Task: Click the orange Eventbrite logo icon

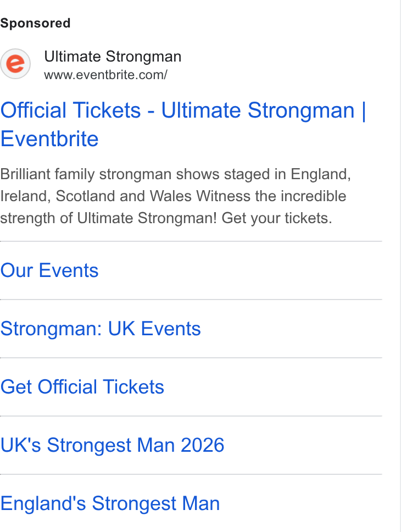Action: pyautogui.click(x=15, y=64)
